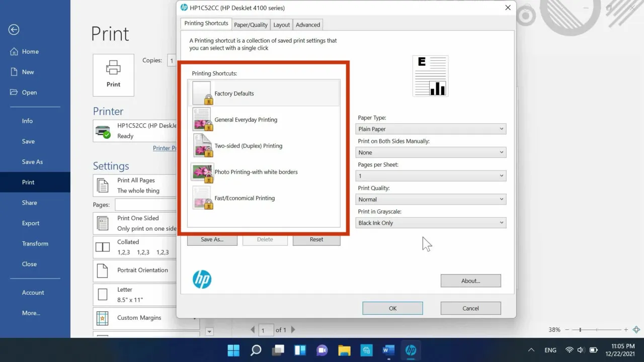Click the Save As... button
This screenshot has width=644, height=362.
[212, 239]
